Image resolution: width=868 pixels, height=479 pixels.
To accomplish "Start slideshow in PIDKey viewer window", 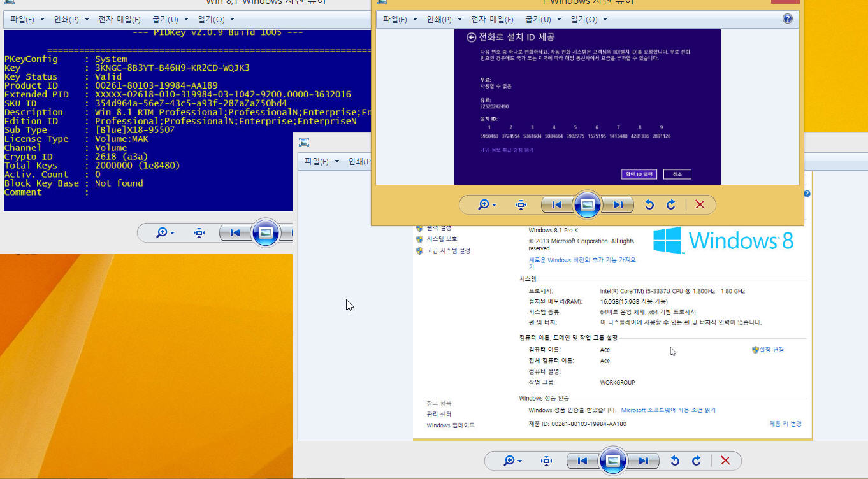I will tap(266, 233).
